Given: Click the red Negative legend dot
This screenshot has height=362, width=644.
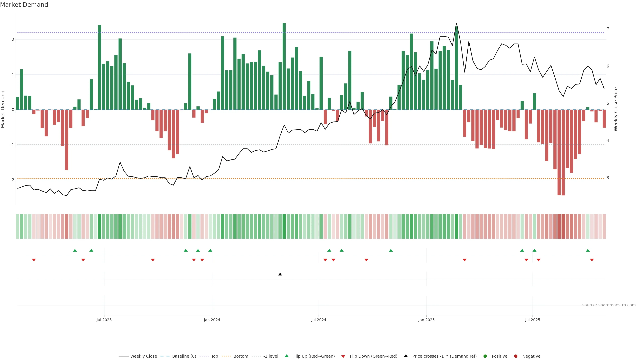Looking at the screenshot, I should pos(516,356).
